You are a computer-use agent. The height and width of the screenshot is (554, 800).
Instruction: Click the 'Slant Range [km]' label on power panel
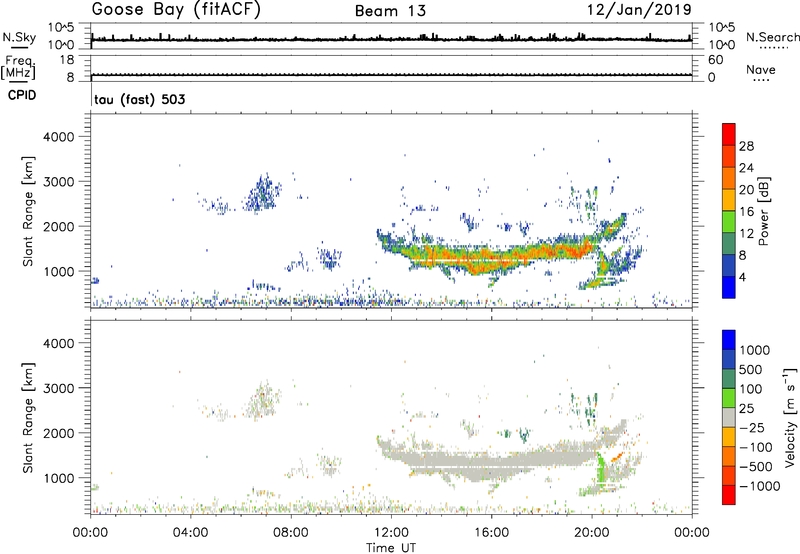click(x=28, y=211)
